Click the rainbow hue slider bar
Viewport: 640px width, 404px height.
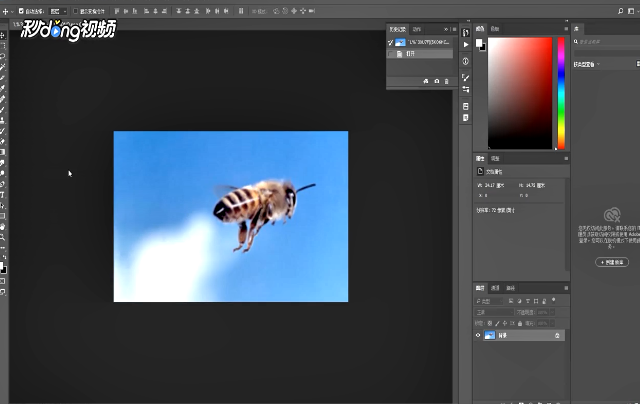coord(561,93)
